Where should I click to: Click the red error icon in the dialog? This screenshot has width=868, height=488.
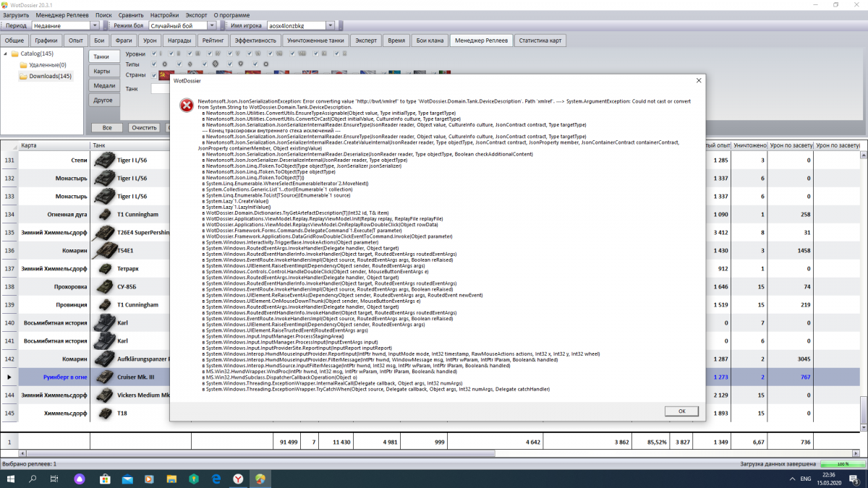187,105
